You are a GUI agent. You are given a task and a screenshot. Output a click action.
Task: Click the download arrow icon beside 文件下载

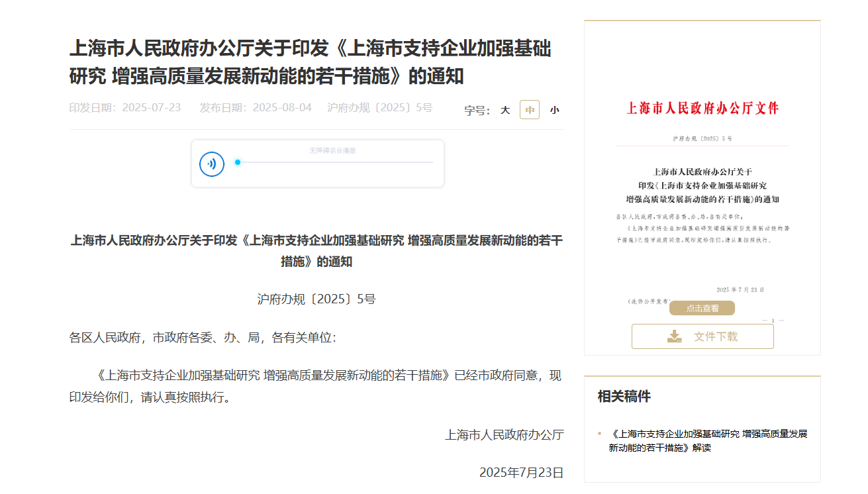[674, 336]
